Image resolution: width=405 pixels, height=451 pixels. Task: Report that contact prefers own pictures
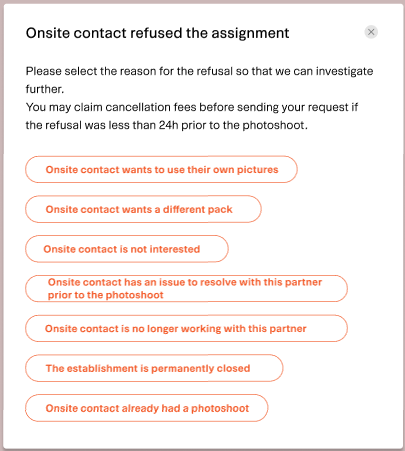[x=161, y=169]
